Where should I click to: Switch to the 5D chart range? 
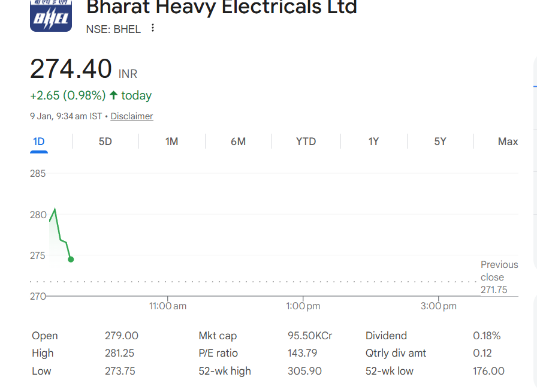pyautogui.click(x=105, y=141)
